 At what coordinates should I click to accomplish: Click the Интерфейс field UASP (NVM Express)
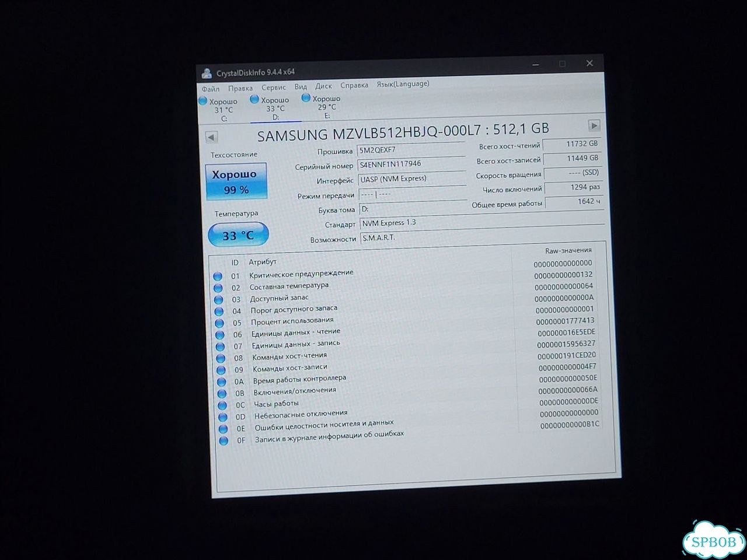point(412,179)
